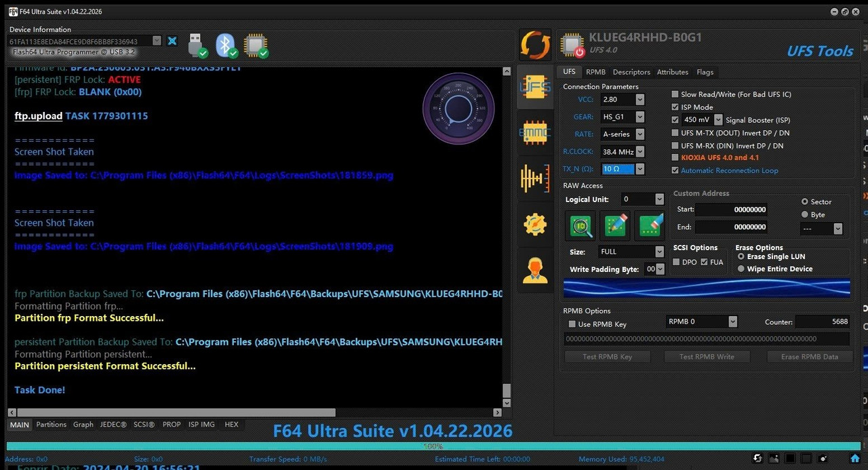Toggle the FUA SCSI option
This screenshot has height=470, width=868.
(704, 262)
